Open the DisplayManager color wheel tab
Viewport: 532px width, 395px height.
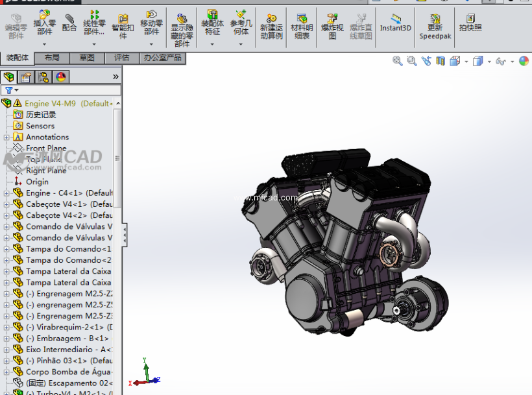[61, 77]
